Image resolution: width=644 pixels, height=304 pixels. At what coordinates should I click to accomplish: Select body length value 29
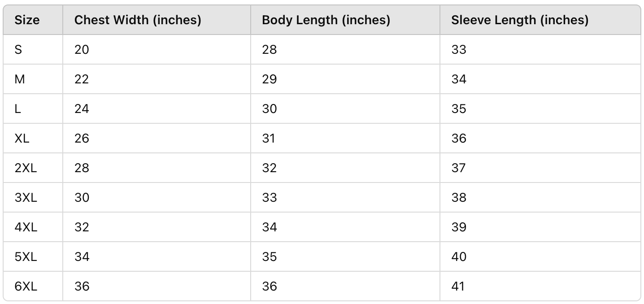click(270, 79)
